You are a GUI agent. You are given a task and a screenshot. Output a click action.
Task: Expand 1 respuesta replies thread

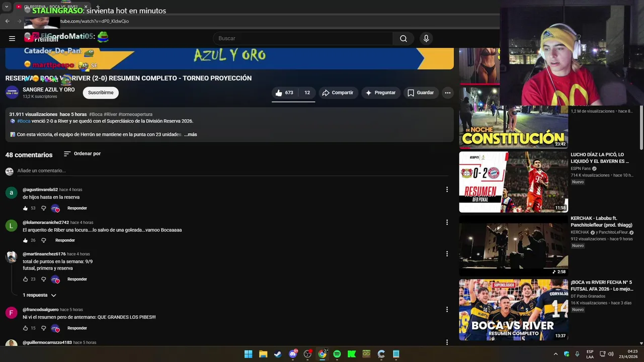(x=39, y=295)
